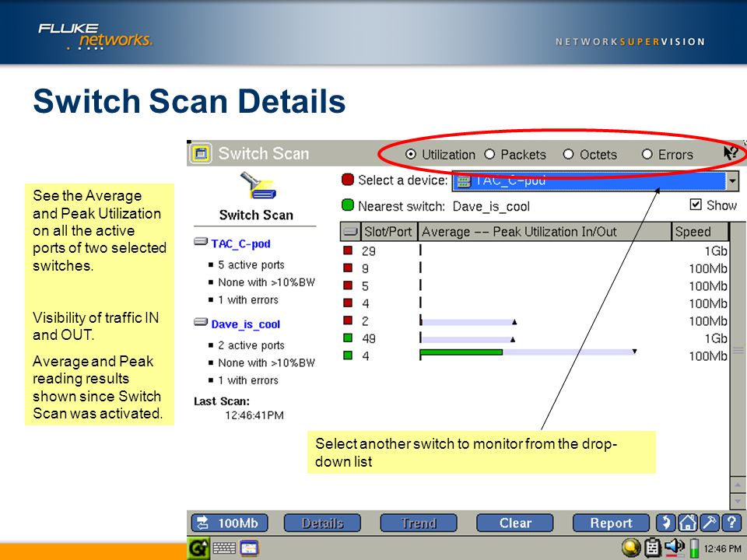Screen dimensions: 747x560
Task: Click the port number 29 cell
Action: pos(369,251)
